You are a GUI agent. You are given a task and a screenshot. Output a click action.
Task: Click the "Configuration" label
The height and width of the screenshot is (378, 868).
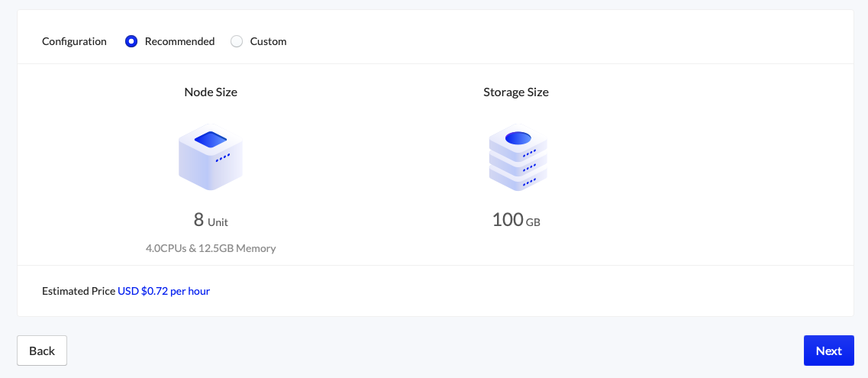(x=74, y=41)
